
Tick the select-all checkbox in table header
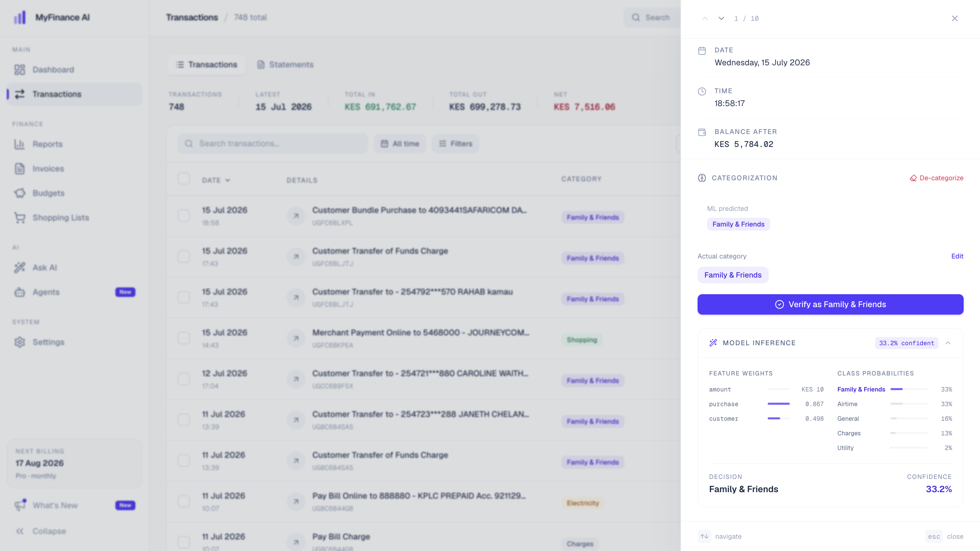click(184, 179)
